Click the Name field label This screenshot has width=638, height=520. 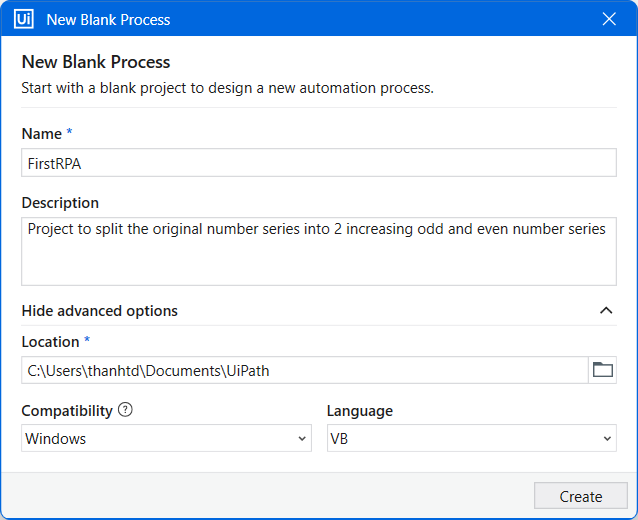(x=42, y=134)
